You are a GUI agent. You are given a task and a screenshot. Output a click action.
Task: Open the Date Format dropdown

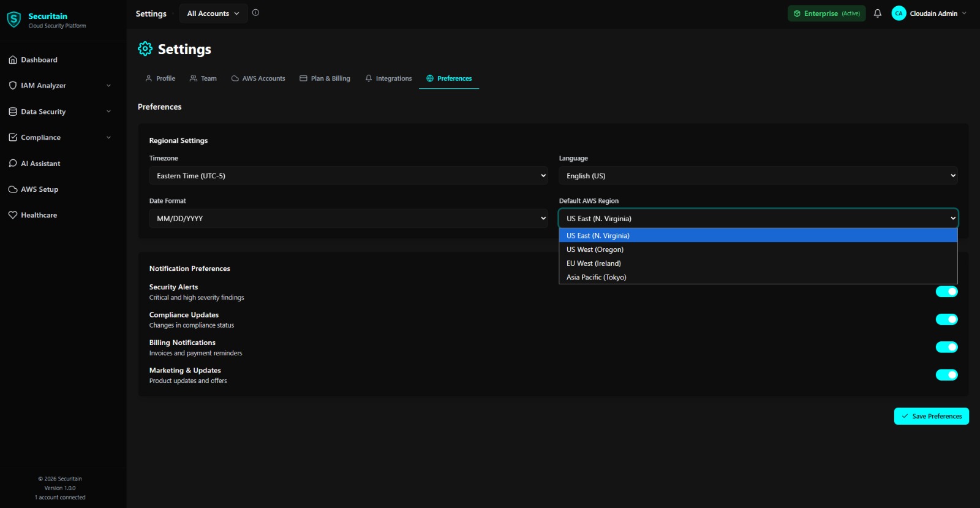[349, 219]
